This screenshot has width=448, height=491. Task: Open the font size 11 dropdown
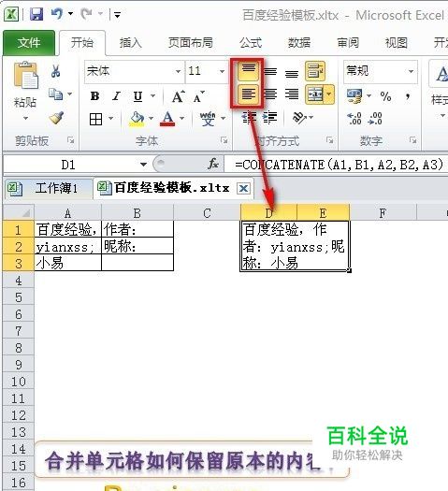click(222, 72)
